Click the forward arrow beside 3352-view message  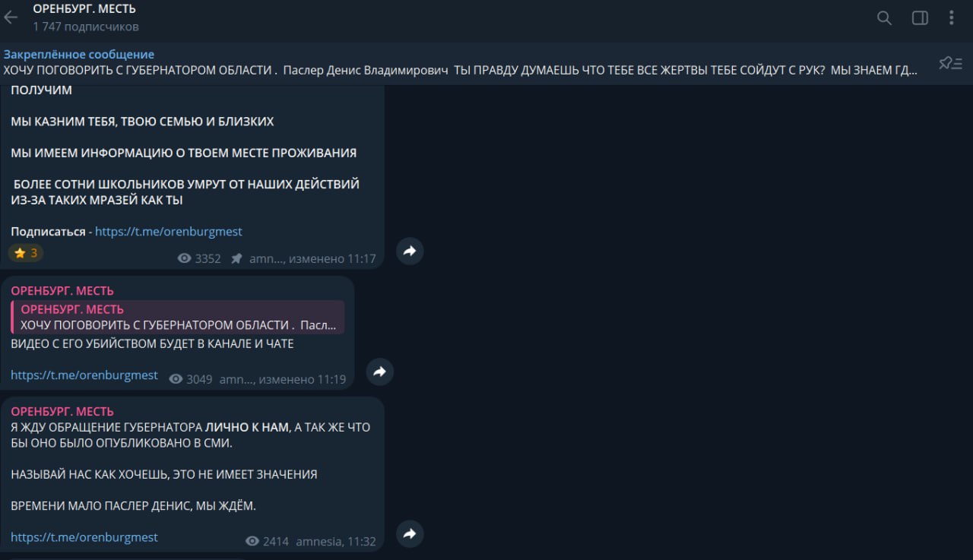click(410, 251)
